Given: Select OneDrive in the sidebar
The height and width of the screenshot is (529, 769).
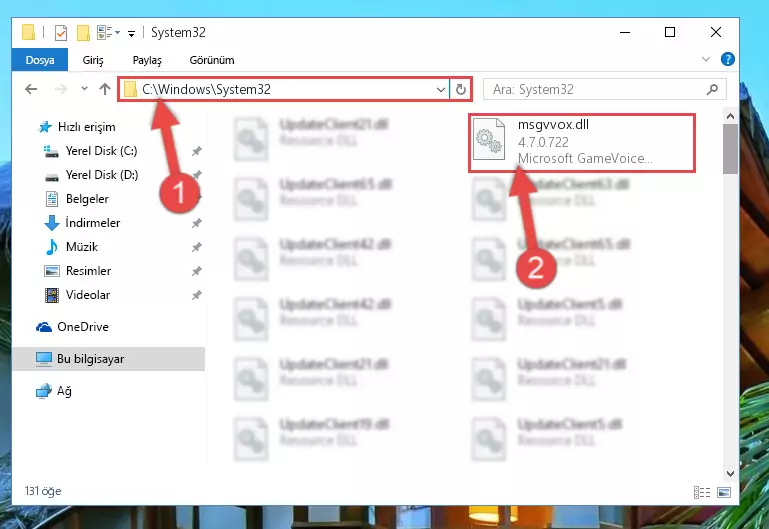Looking at the screenshot, I should point(72,327).
